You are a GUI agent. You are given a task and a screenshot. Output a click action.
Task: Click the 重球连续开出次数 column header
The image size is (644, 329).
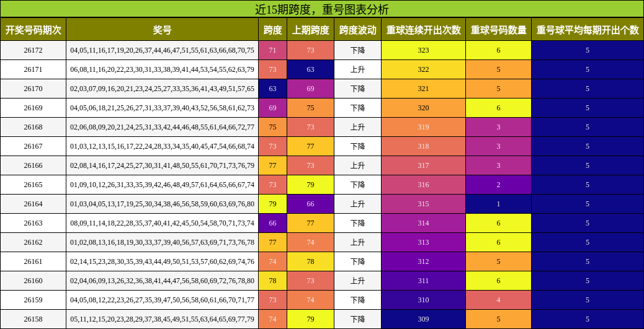(424, 30)
